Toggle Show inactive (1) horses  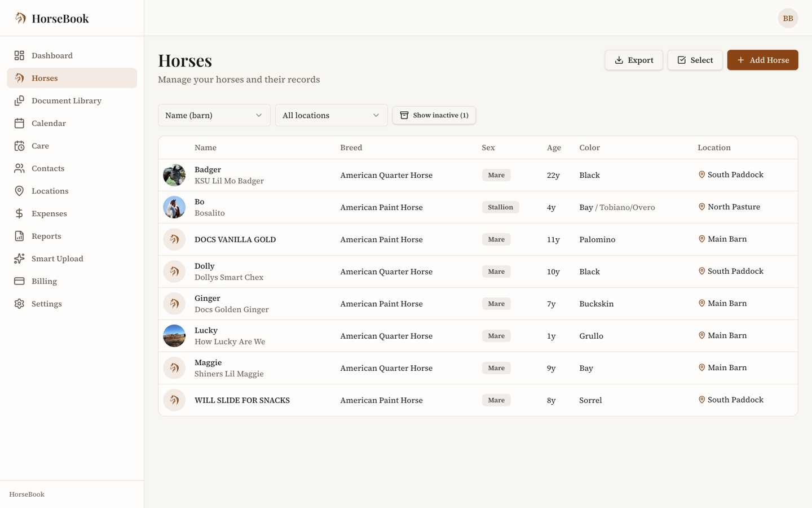click(x=434, y=115)
